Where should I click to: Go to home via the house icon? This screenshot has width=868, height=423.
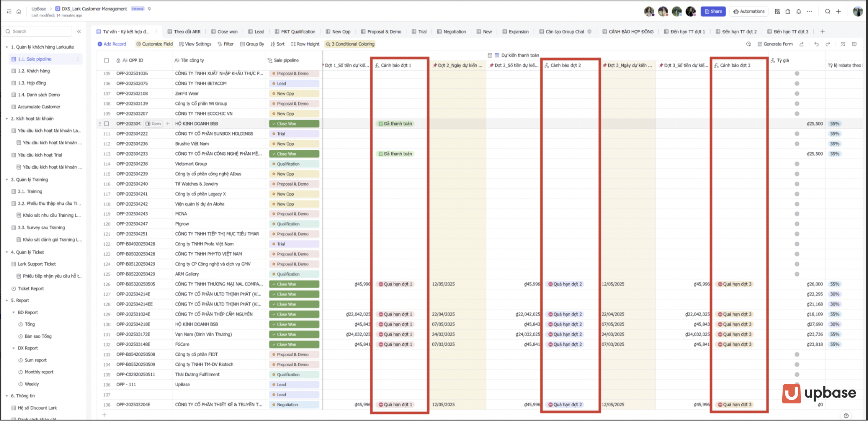tap(19, 11)
